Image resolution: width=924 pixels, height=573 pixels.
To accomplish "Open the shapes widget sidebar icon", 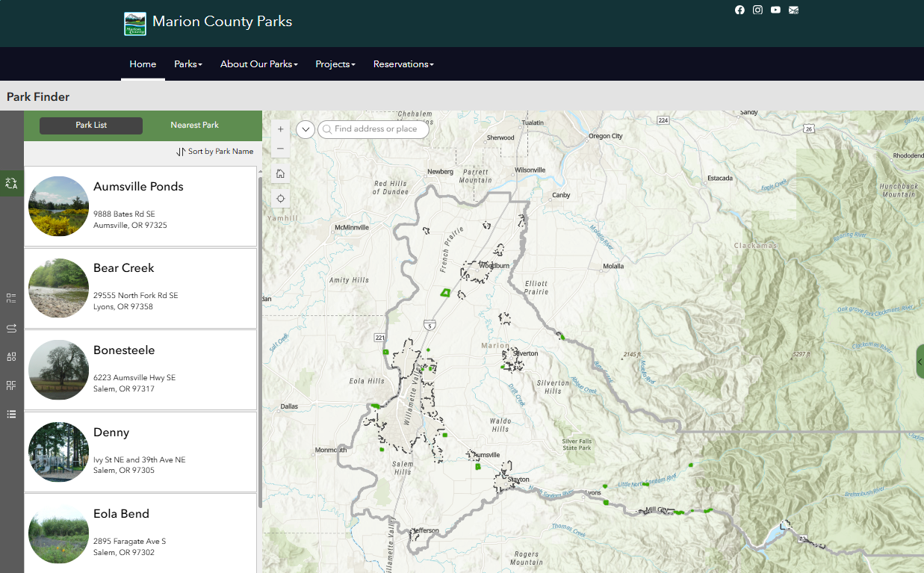I will click(11, 356).
